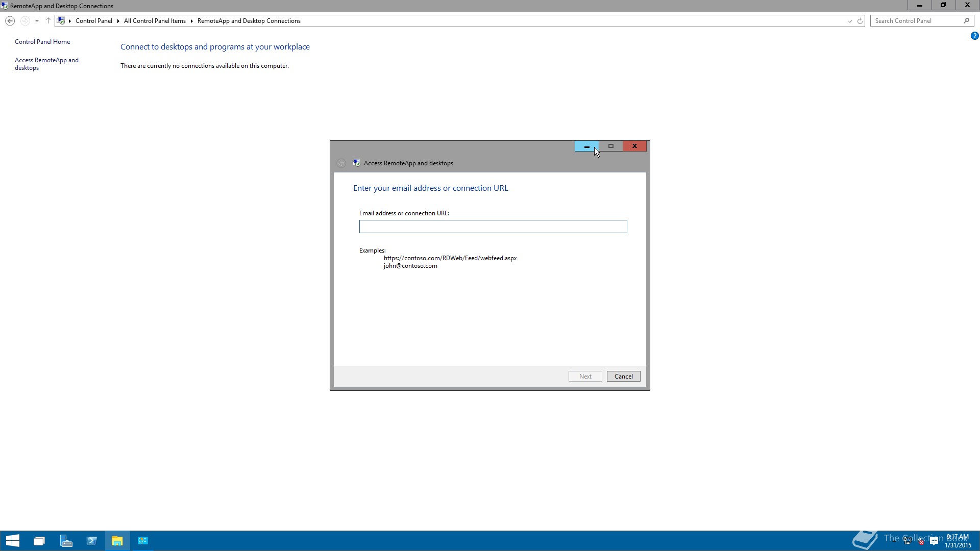
Task: Expand the arrow after Control Panel breadcrumb
Action: 118,21
